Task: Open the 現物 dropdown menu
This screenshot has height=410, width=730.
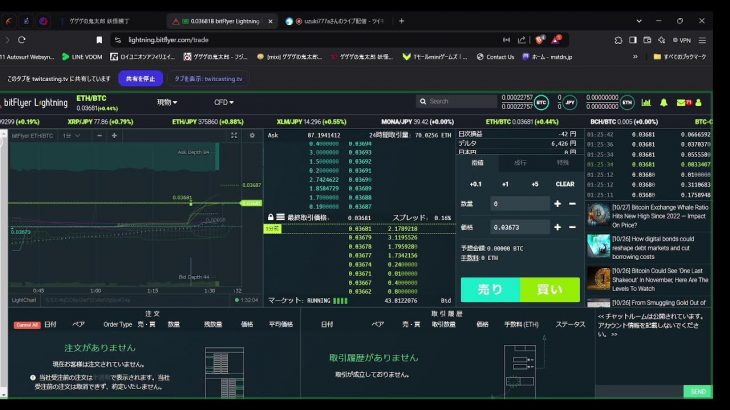Action: click(166, 102)
